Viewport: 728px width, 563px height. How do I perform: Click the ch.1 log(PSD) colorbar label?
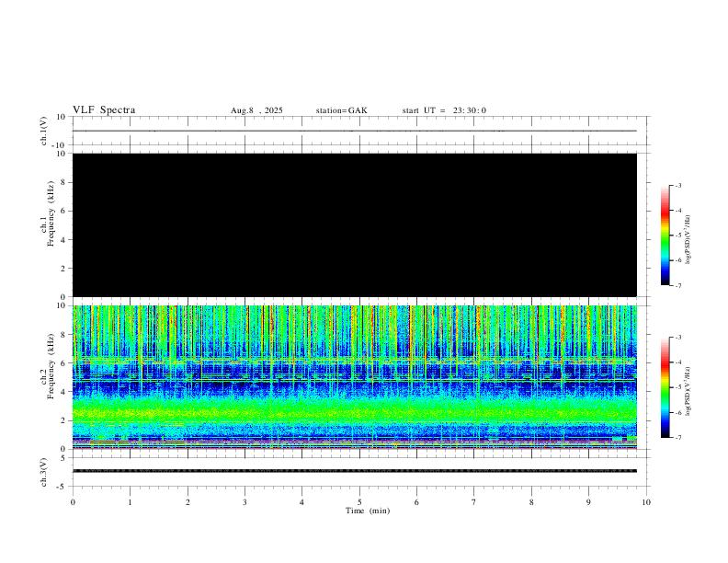point(688,239)
